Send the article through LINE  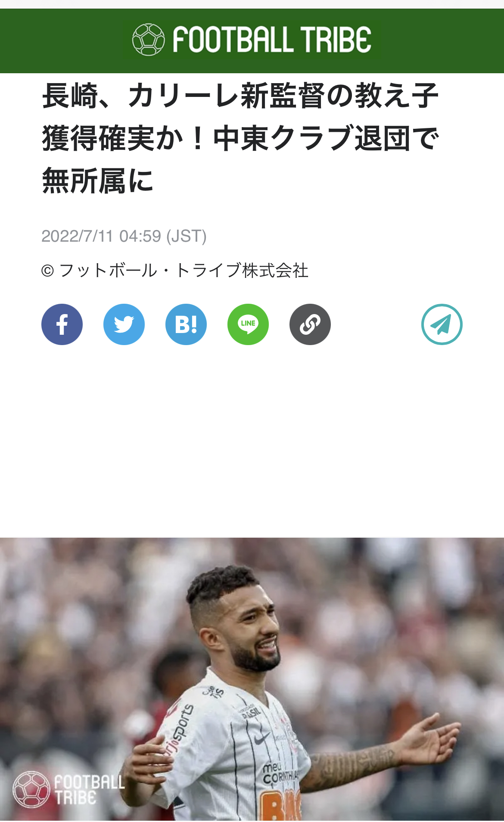click(248, 324)
